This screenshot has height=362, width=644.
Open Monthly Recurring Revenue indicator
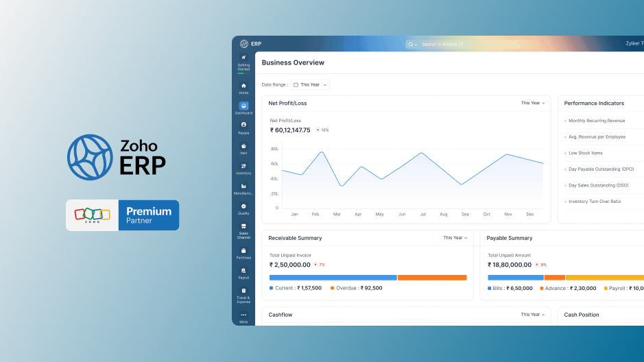point(597,121)
